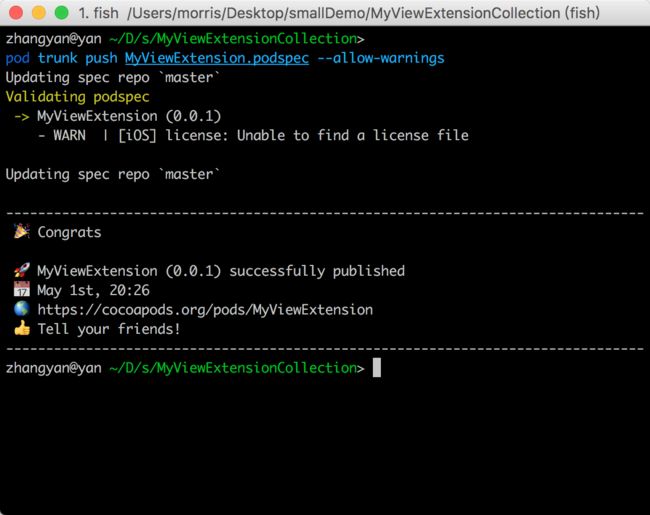Click the 'Validating podspec' yellow line
The width and height of the screenshot is (650, 515).
[78, 97]
